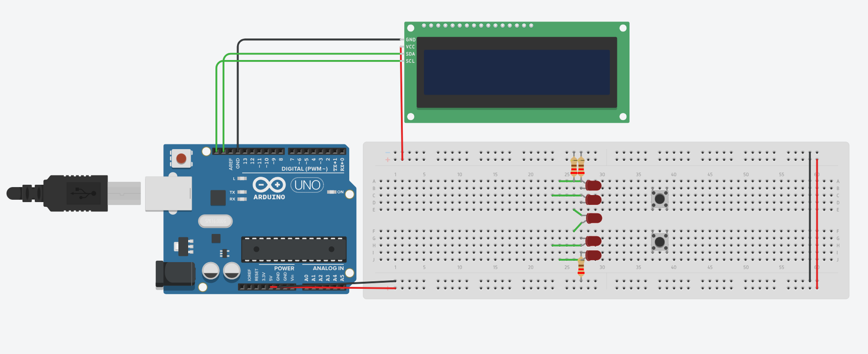Select the ATmega microcontroller chip on Arduino
868x354 pixels.
coord(294,249)
